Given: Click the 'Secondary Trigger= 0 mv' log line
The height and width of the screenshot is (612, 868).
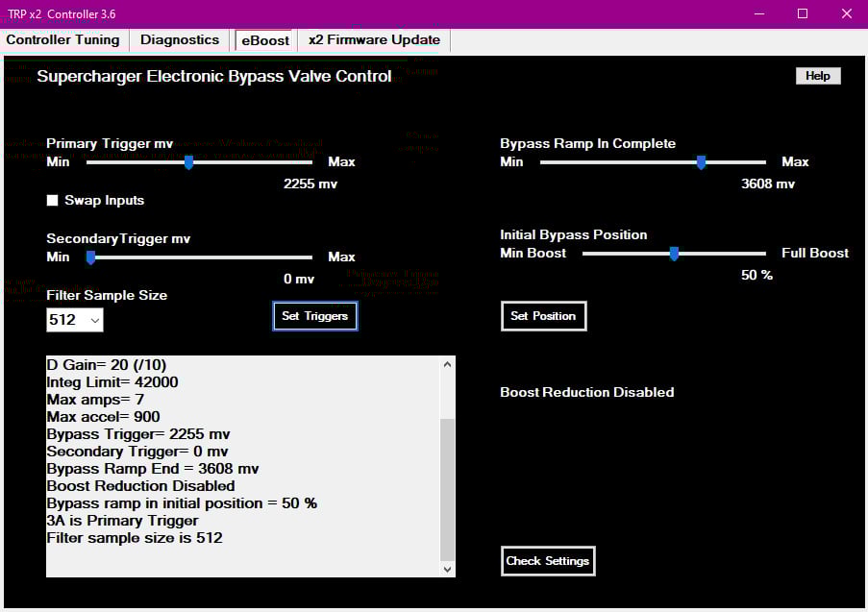Looking at the screenshot, I should tap(137, 452).
